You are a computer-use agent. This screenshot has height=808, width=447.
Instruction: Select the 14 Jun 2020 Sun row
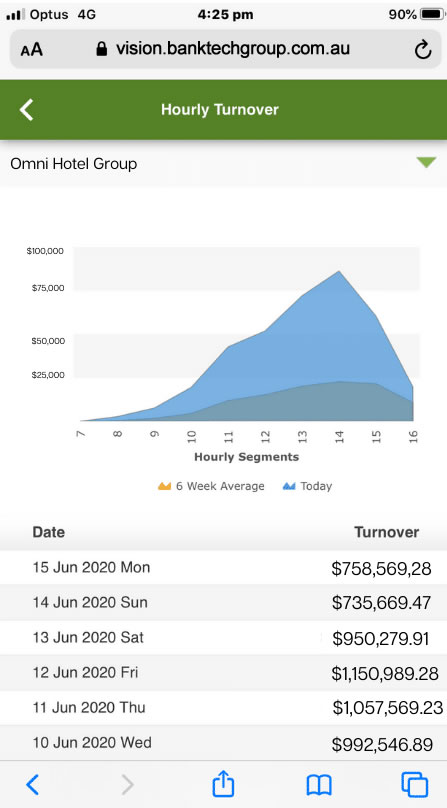pyautogui.click(x=223, y=602)
